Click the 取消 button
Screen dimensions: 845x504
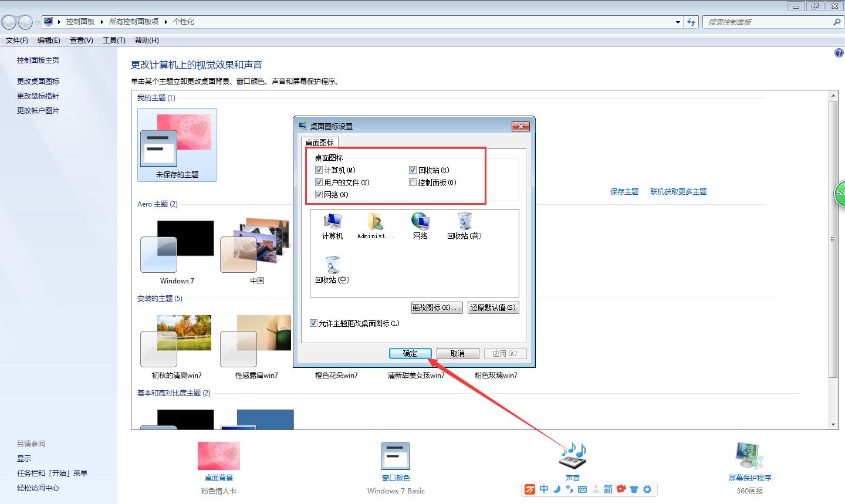pyautogui.click(x=458, y=353)
